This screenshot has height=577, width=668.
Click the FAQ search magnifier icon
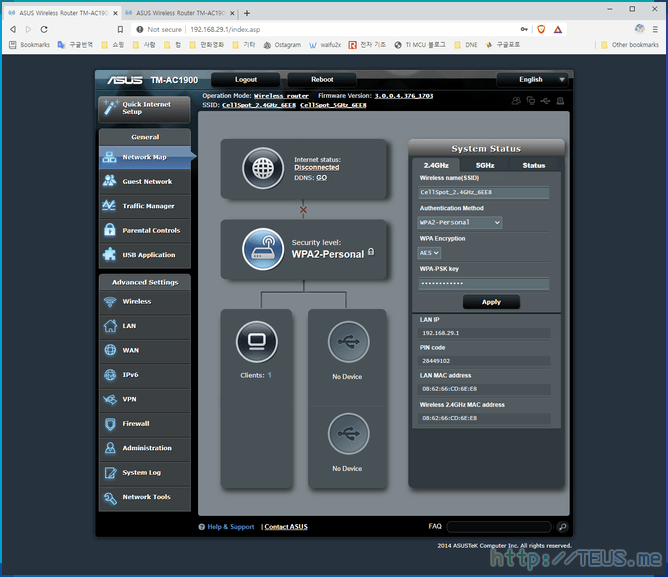[562, 527]
